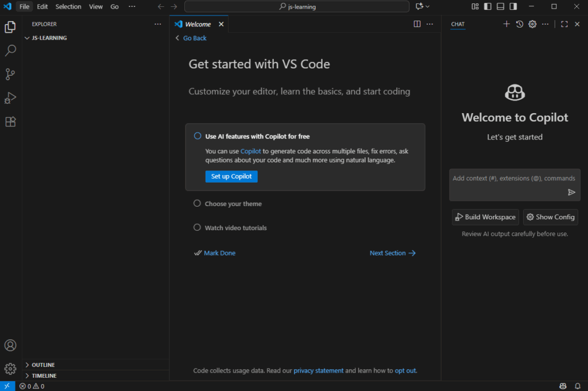Image resolution: width=588 pixels, height=391 pixels.
Task: Open the Search view in activity bar
Action: [10, 51]
